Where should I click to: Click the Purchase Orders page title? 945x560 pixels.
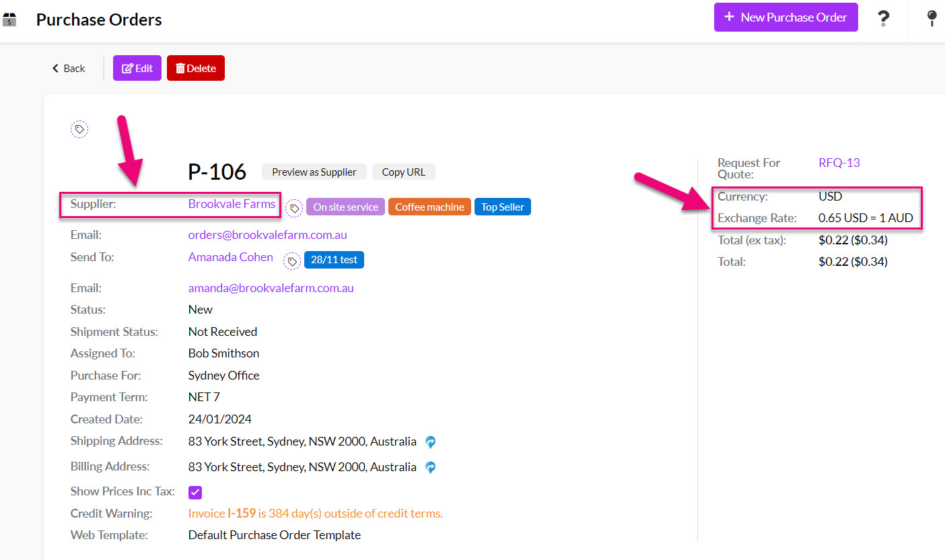pyautogui.click(x=99, y=20)
